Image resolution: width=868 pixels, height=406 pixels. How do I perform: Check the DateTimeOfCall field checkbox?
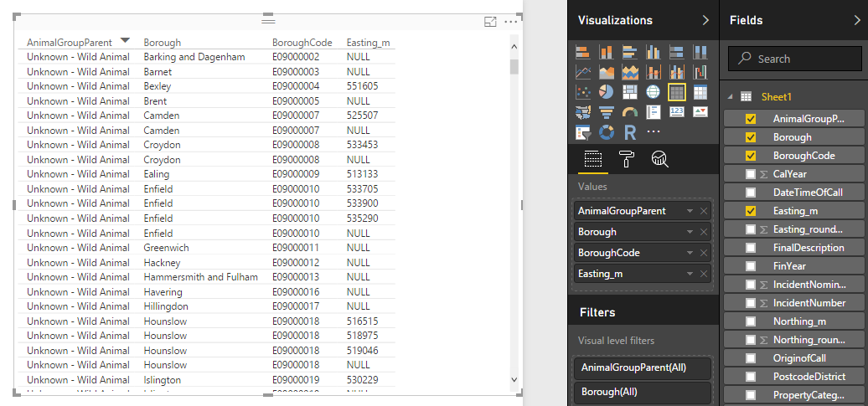coord(751,193)
